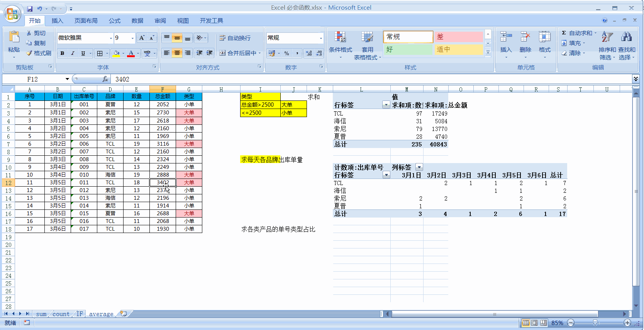The height and width of the screenshot is (330, 644).
Task: Toggle align text left
Action: coord(166,53)
